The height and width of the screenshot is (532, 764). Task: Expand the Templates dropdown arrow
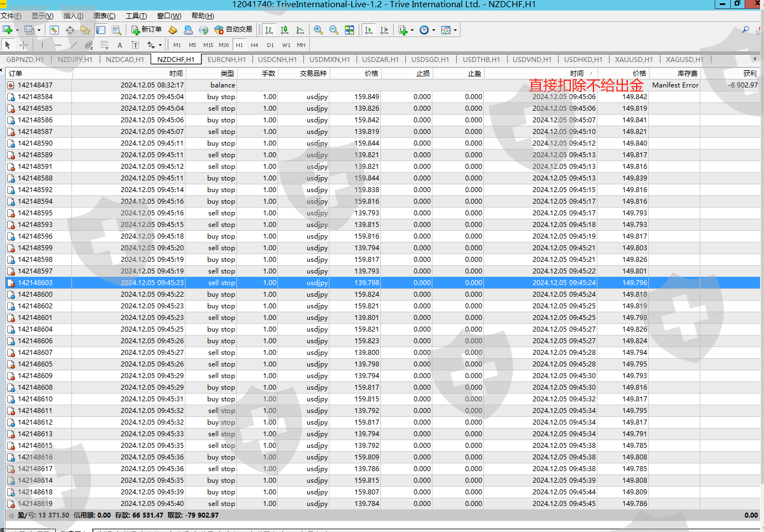(455, 30)
